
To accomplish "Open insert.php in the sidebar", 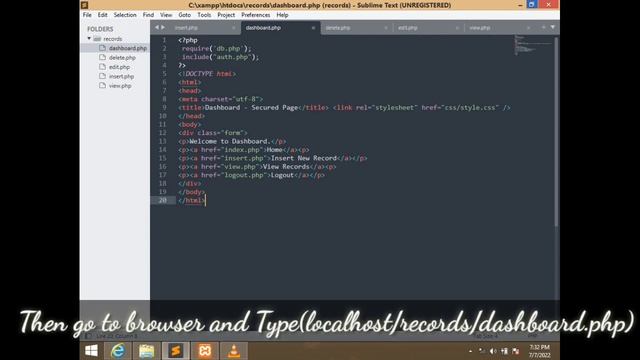I will [121, 76].
